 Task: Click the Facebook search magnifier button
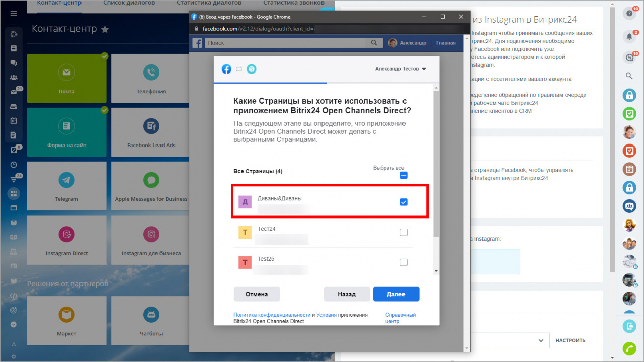pos(374,43)
